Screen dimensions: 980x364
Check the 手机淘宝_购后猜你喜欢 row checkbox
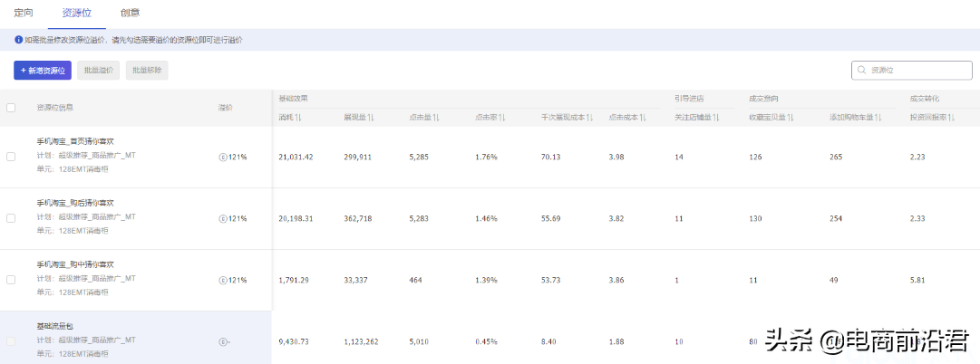(11, 218)
